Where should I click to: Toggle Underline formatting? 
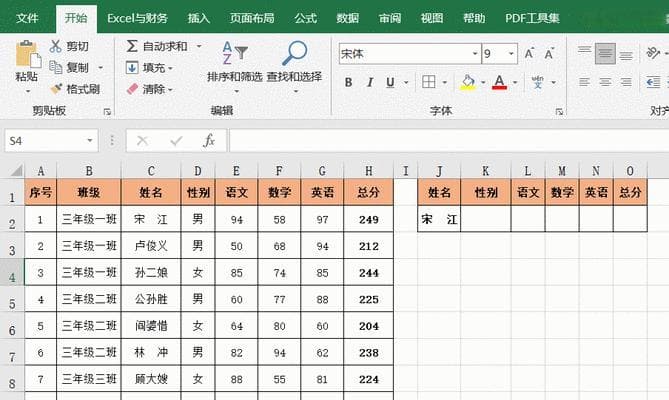390,82
